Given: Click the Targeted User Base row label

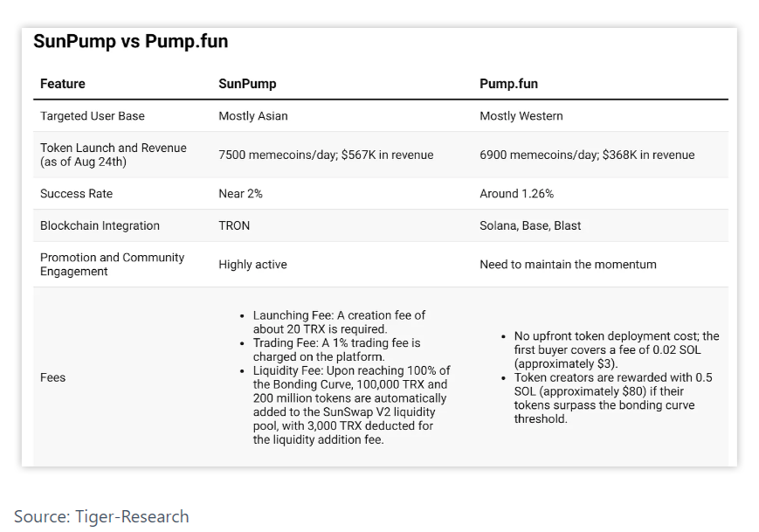Looking at the screenshot, I should tap(93, 115).
